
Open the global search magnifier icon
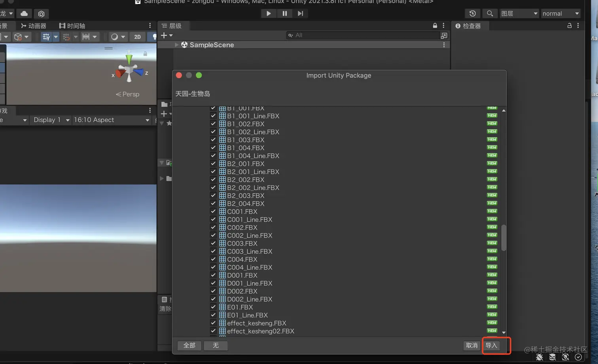coord(490,13)
